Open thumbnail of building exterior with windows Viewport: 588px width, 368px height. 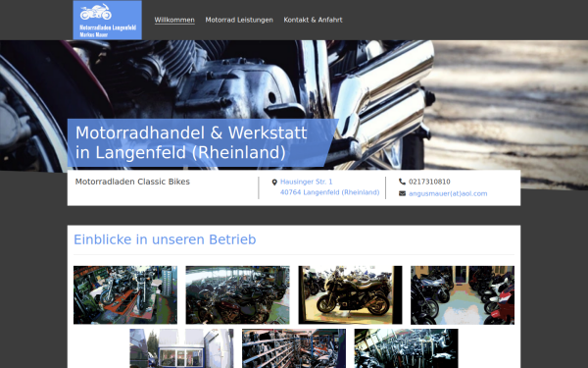click(181, 348)
